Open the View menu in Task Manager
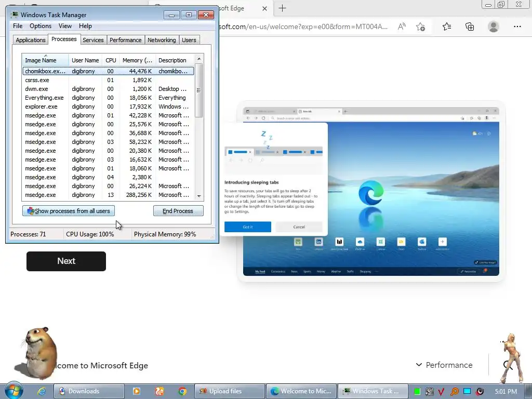The width and height of the screenshot is (532, 399). click(65, 26)
